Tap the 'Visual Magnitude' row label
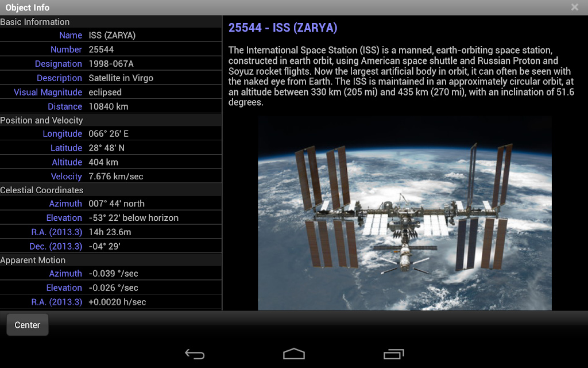 coord(48,93)
